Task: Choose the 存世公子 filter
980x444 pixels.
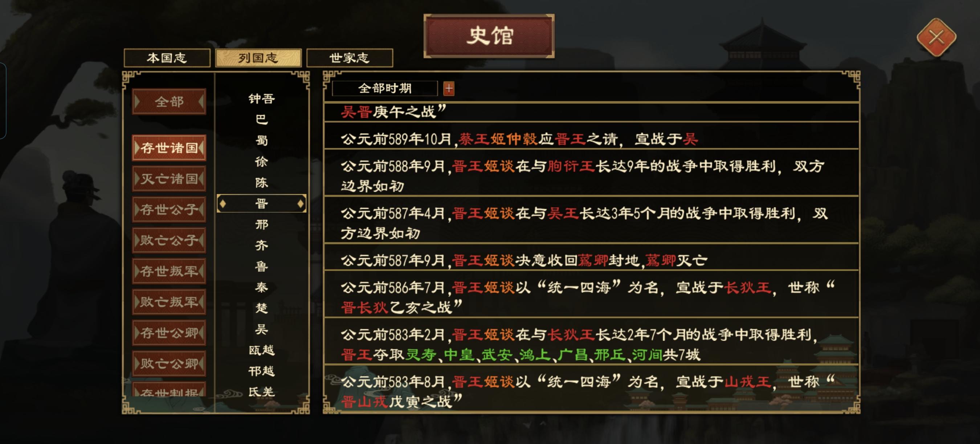Action: [169, 209]
